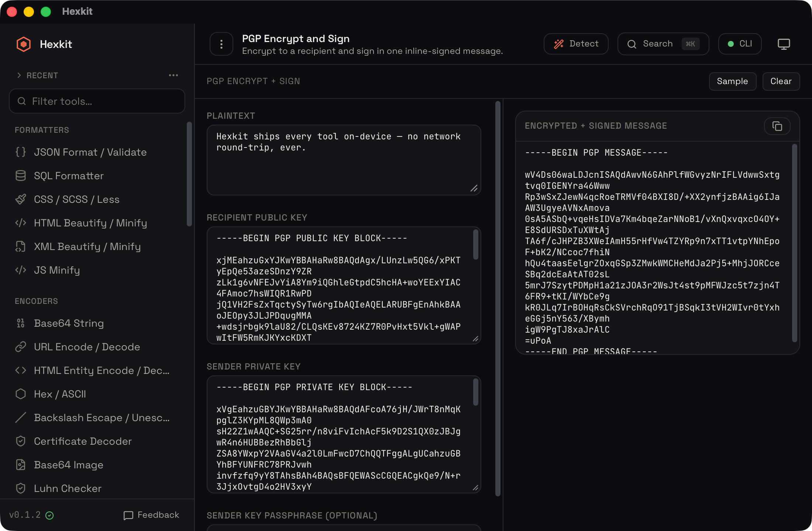Click the Search magnifier icon
This screenshot has width=812, height=531.
tap(632, 44)
